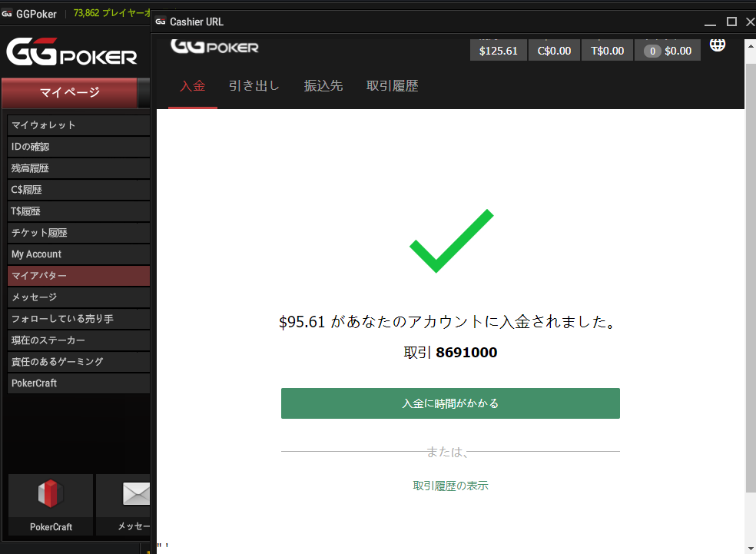Screen dimensions: 756x554
Task: Open PokerCraft entry in sidebar list
Action: coord(78,383)
